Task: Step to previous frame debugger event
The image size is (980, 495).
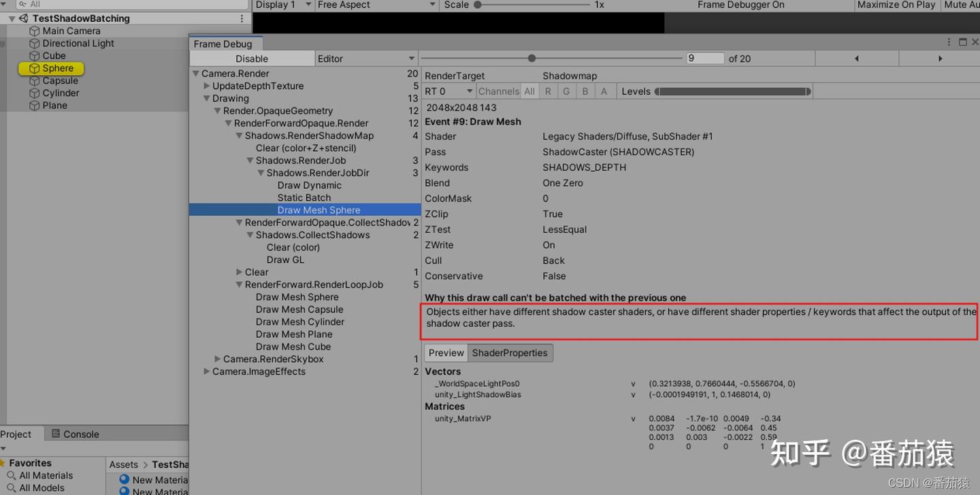Action: [856, 59]
